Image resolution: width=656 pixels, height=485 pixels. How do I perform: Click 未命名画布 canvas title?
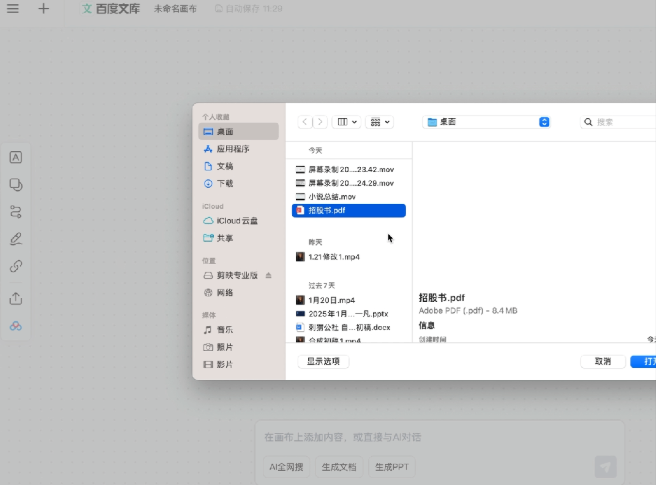click(175, 9)
